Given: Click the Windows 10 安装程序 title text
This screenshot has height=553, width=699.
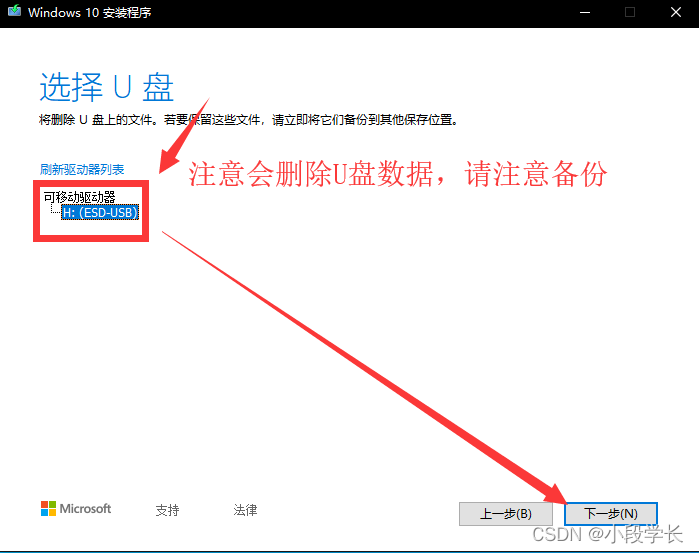Looking at the screenshot, I should pyautogui.click(x=90, y=12).
